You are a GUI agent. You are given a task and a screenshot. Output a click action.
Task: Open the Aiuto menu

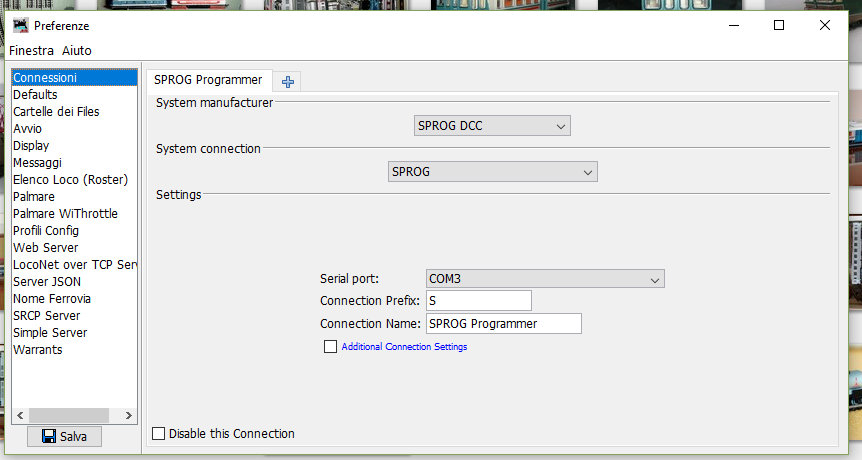pyautogui.click(x=76, y=50)
